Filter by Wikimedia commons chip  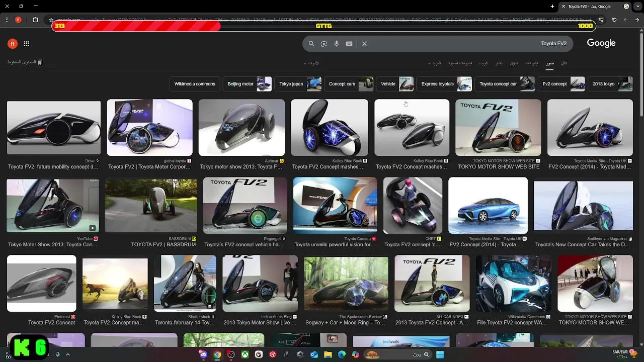point(195,84)
